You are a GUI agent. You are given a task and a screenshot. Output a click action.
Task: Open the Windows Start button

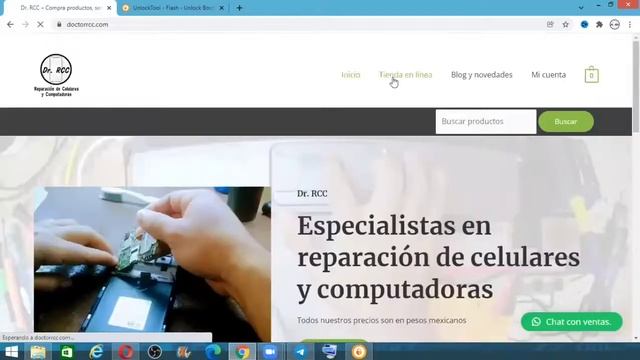coord(11,352)
